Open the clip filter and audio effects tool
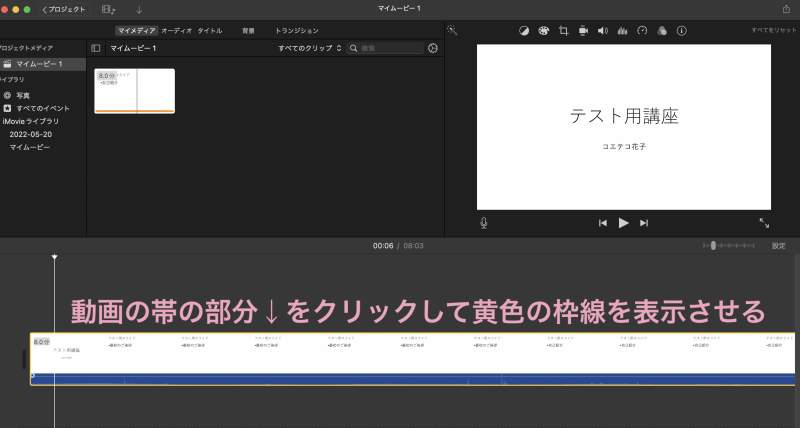Screen dimensions: 800x428 [x=662, y=31]
